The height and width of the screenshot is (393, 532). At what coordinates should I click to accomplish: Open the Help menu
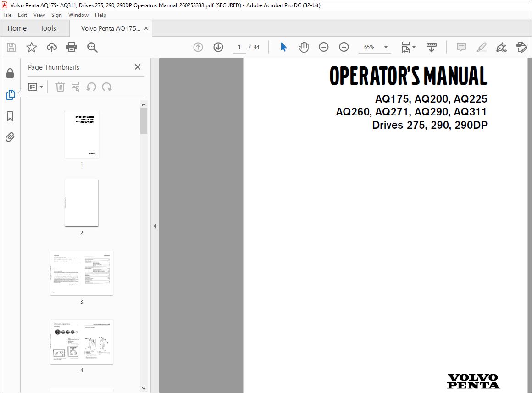coord(100,15)
